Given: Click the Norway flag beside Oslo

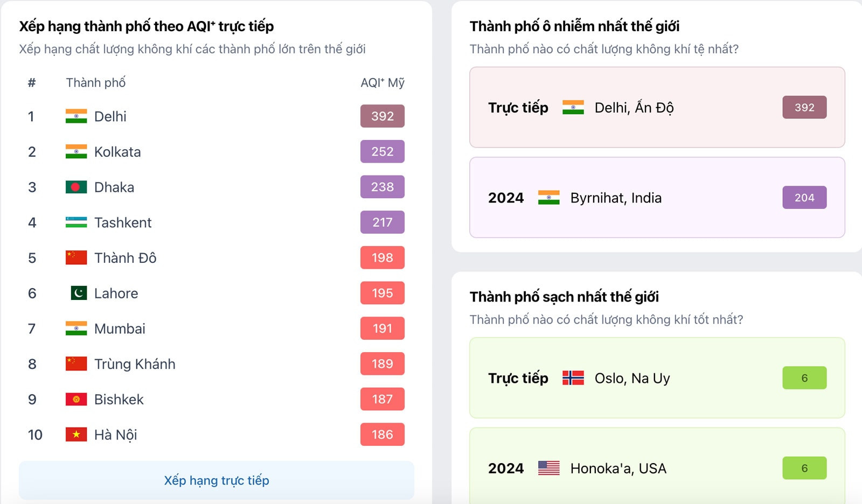Looking at the screenshot, I should (x=573, y=378).
